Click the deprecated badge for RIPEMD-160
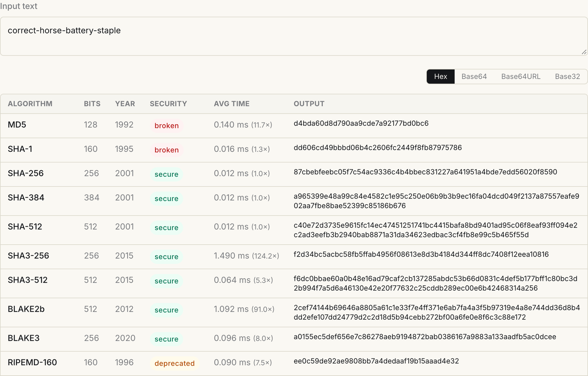 click(x=175, y=363)
